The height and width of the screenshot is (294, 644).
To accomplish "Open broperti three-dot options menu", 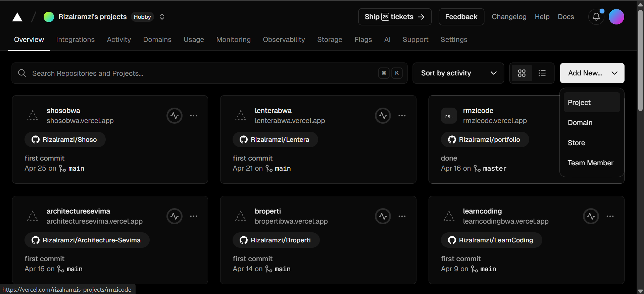I will point(402,216).
